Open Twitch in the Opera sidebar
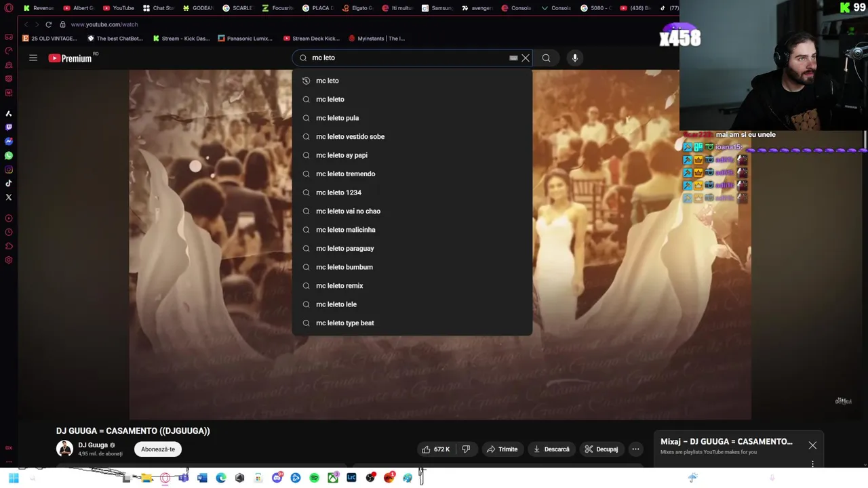This screenshot has height=488, width=868. tap(9, 127)
